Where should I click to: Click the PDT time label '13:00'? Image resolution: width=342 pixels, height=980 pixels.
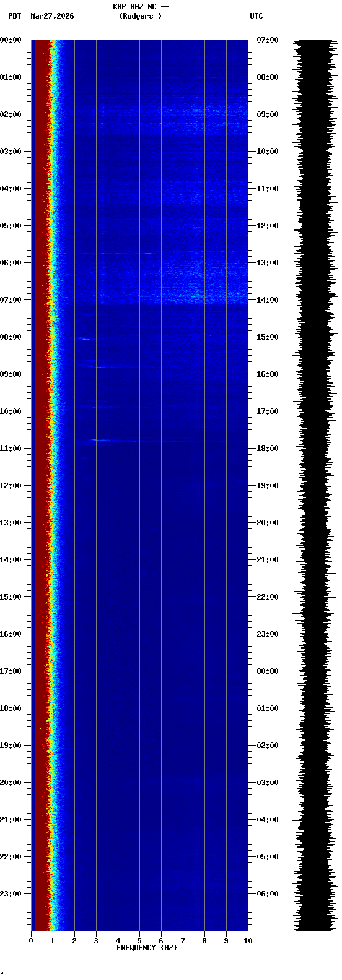coord(11,523)
